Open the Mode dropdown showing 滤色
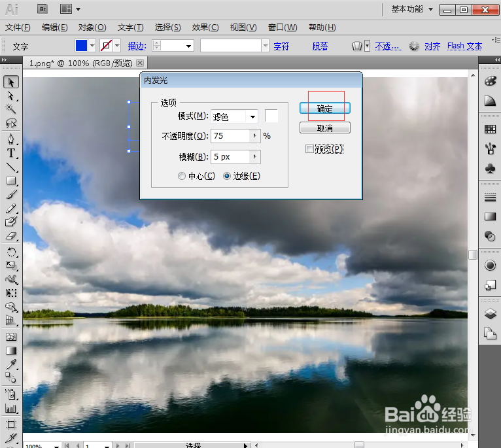501x448 pixels. tap(235, 117)
